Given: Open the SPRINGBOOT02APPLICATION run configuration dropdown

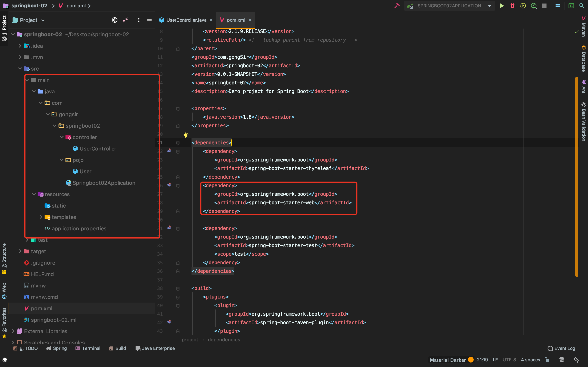Looking at the screenshot, I should [489, 6].
